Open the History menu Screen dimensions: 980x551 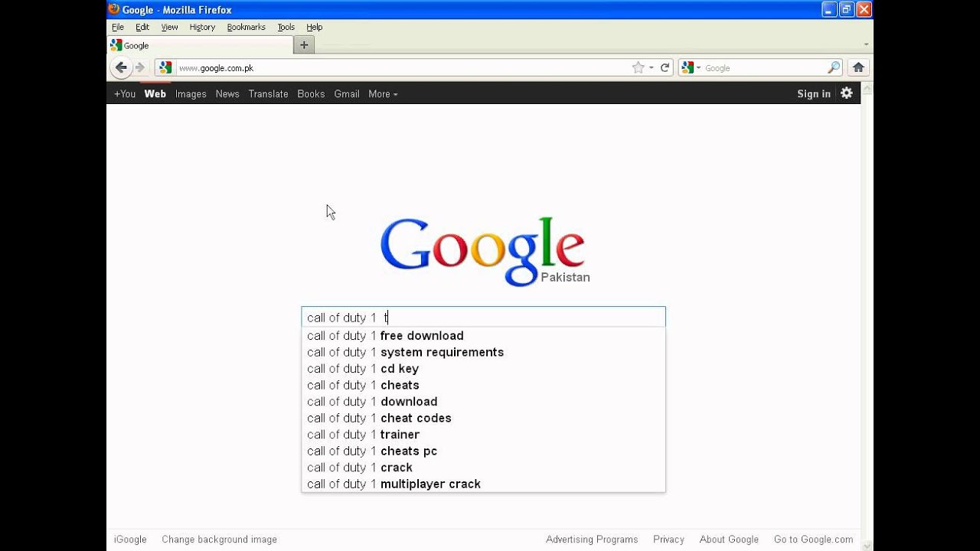point(202,27)
